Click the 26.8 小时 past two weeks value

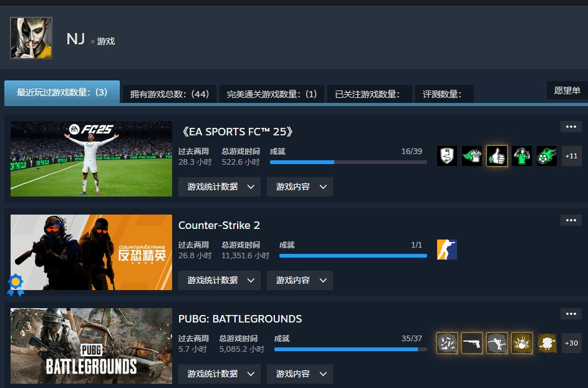pyautogui.click(x=195, y=256)
